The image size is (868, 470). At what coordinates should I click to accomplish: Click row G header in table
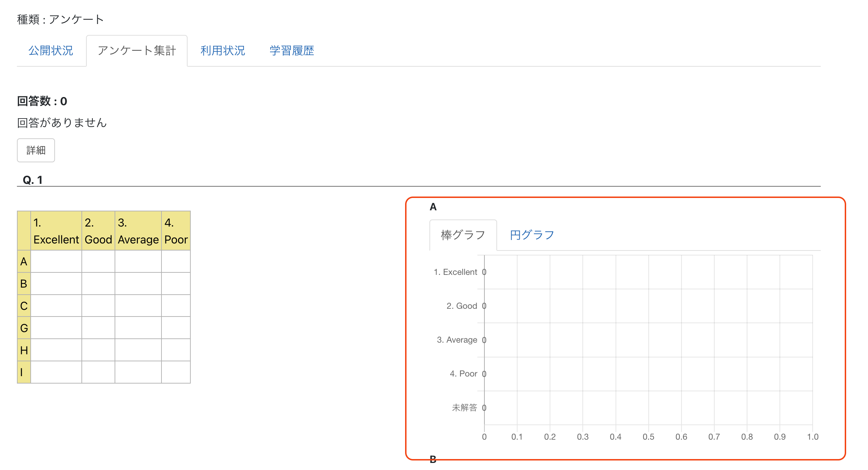coord(24,328)
